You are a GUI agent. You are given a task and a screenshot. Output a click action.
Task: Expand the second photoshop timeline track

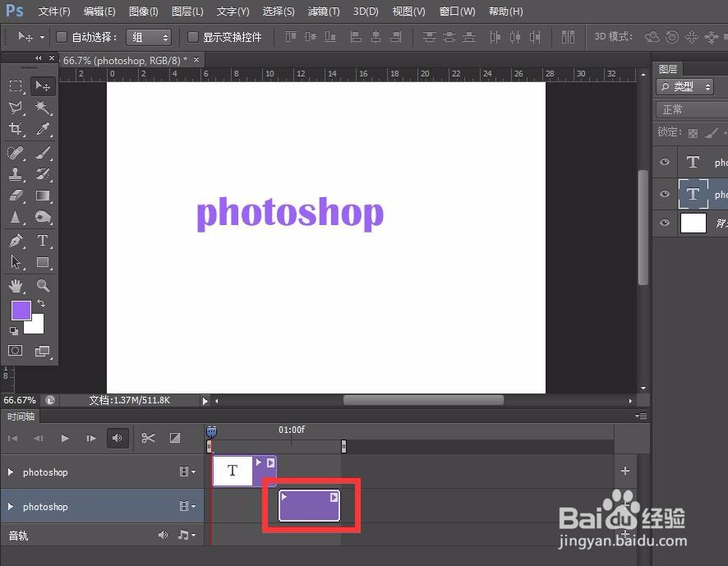pyautogui.click(x=10, y=506)
